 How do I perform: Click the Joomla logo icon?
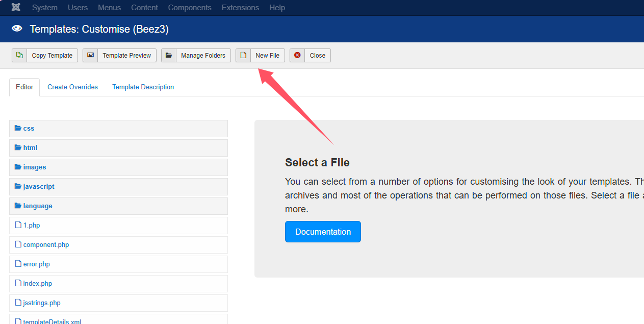[16, 8]
